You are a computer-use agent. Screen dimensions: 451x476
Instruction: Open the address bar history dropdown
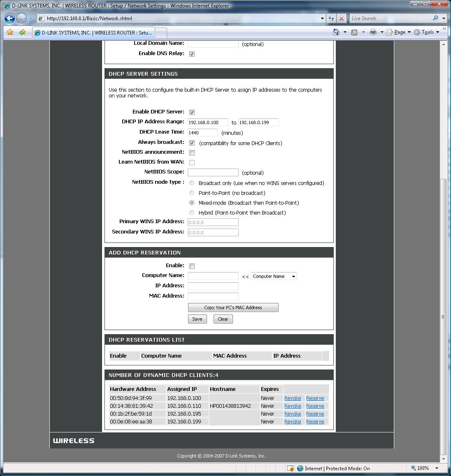click(x=322, y=18)
